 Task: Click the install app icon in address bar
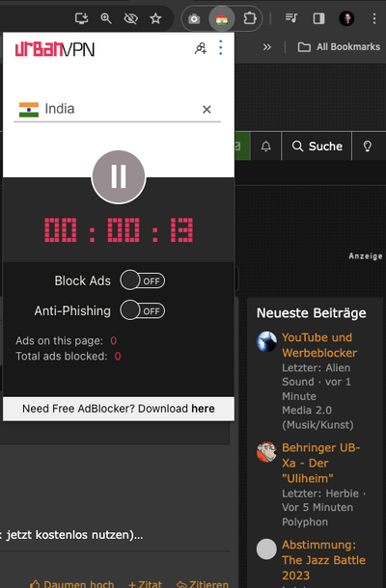pyautogui.click(x=81, y=18)
